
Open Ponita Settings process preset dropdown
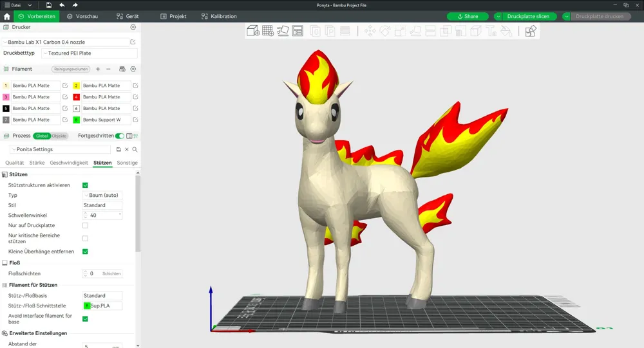tap(61, 149)
